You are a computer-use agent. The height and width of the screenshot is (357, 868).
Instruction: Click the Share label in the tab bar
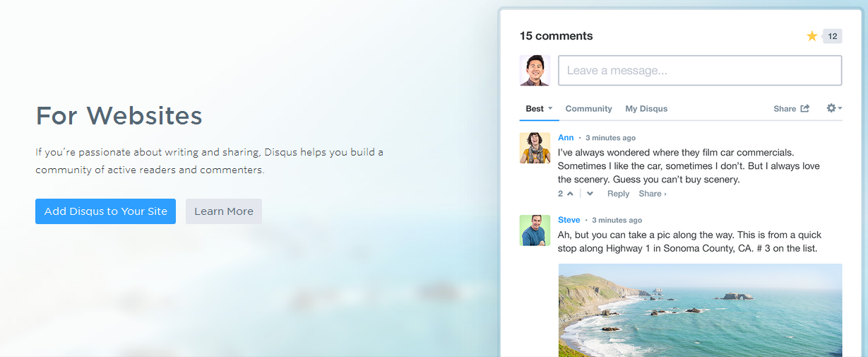click(x=785, y=109)
